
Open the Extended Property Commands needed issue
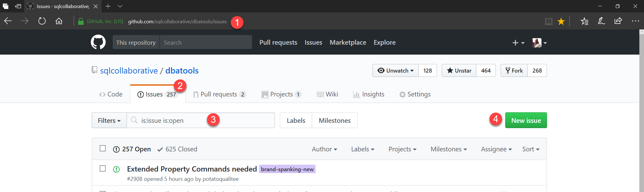tap(192, 169)
